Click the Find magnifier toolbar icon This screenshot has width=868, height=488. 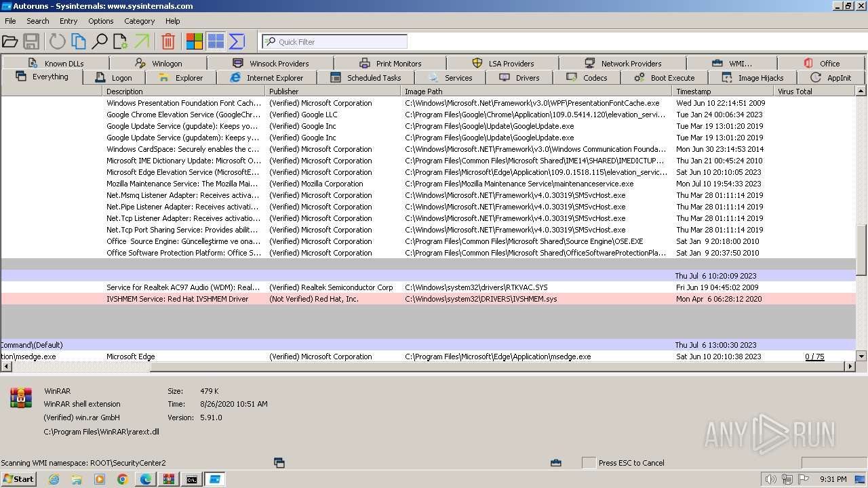[x=100, y=41]
